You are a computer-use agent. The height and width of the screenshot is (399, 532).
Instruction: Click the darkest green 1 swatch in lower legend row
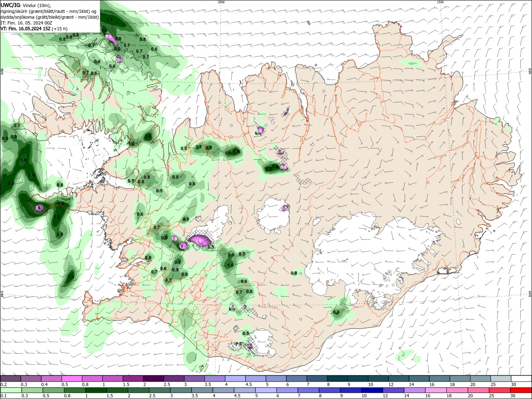point(96,390)
